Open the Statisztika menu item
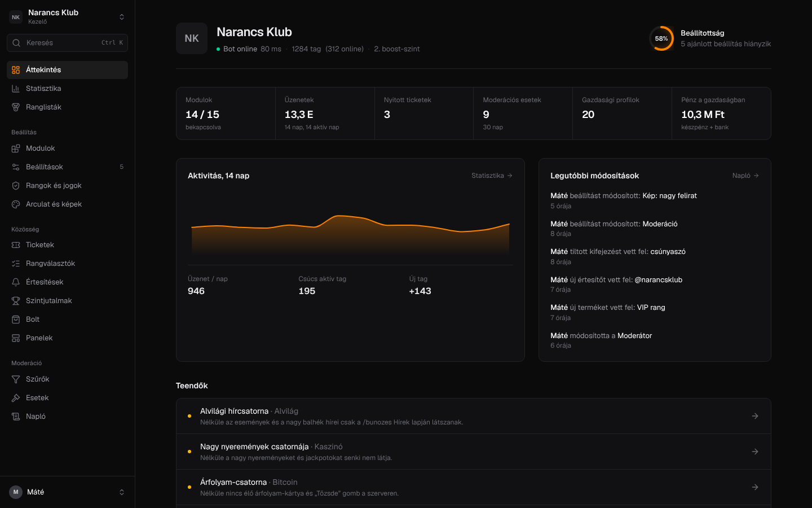812x508 pixels. [x=68, y=89]
